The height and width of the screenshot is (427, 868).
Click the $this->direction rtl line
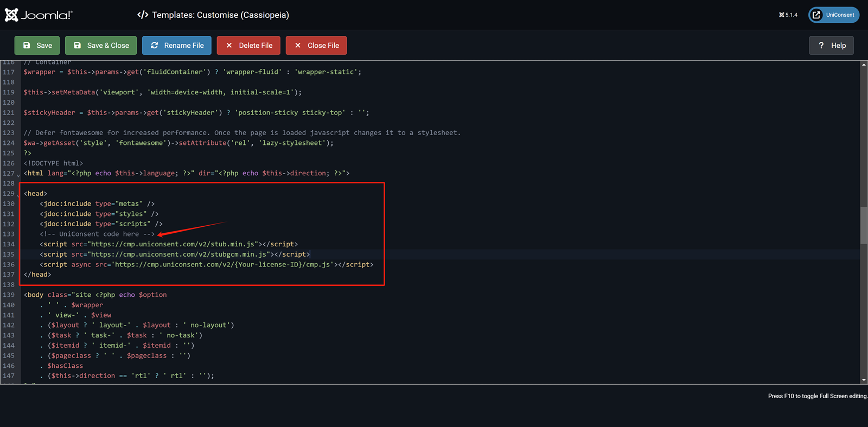click(127, 376)
